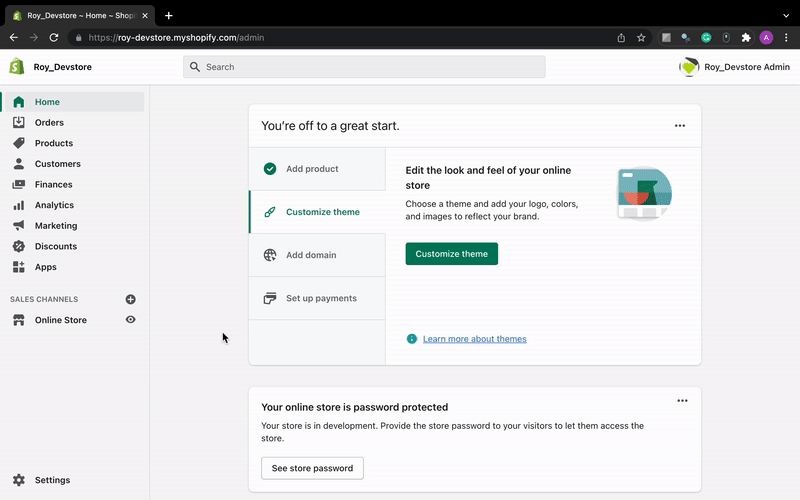Open Settings at sidebar bottom
This screenshot has width=800, height=500.
click(53, 480)
